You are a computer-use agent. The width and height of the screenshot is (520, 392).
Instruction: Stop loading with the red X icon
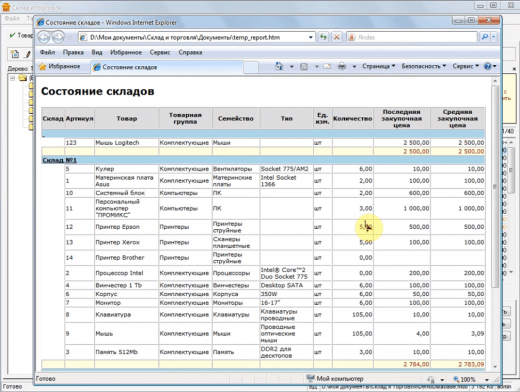pos(337,37)
